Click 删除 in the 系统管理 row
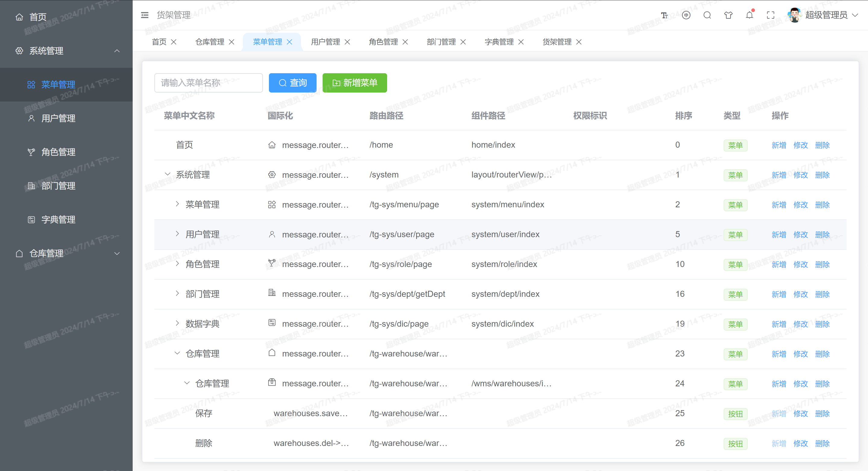 pyautogui.click(x=822, y=175)
